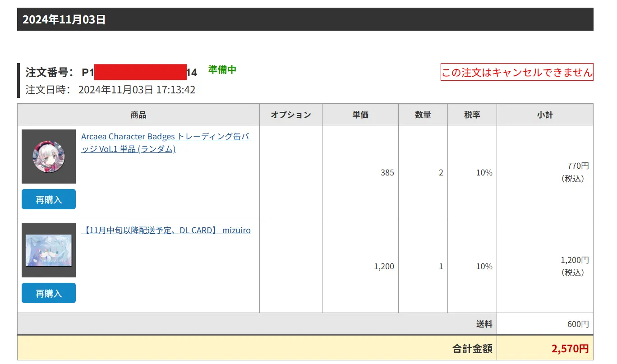Click the 数量 column header

pos(423,115)
